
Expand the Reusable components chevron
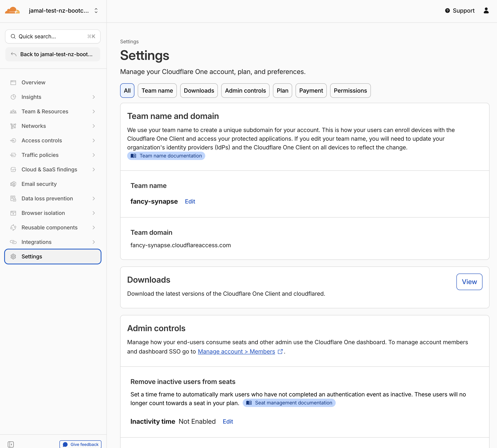[94, 228]
